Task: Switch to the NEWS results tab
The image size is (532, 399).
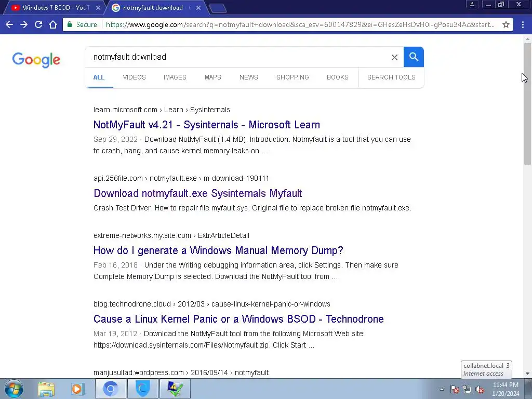Action: click(249, 77)
